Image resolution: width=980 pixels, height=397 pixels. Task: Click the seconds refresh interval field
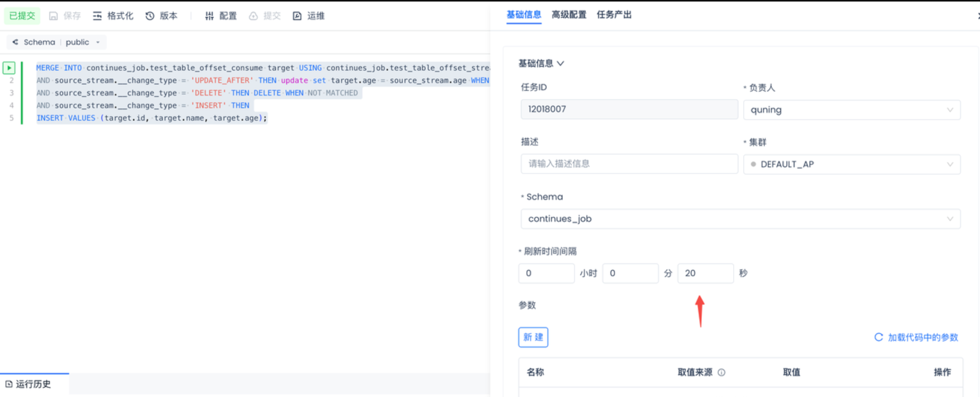coord(705,274)
